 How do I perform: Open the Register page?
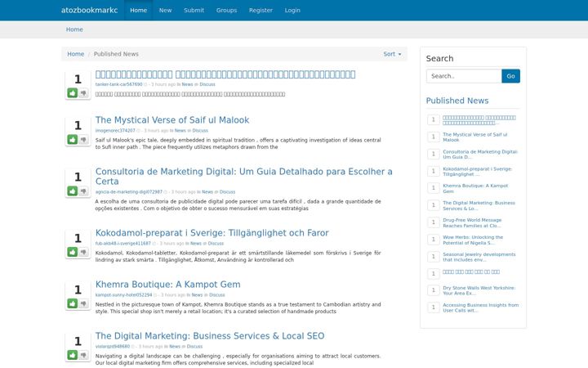[261, 10]
